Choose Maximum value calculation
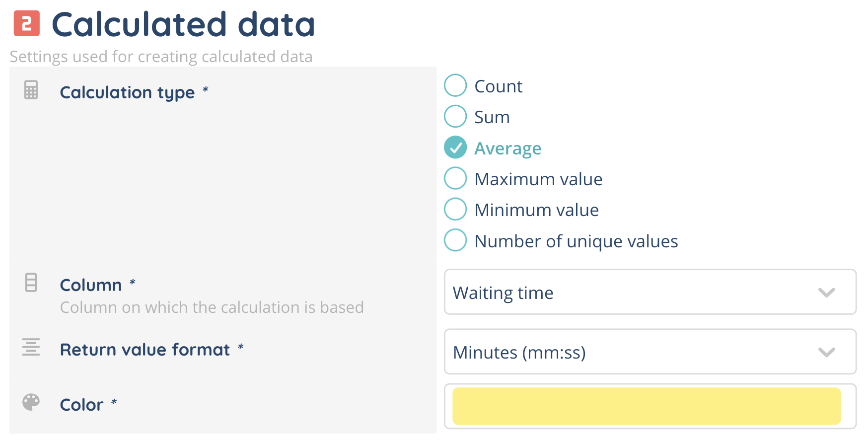 (x=455, y=178)
